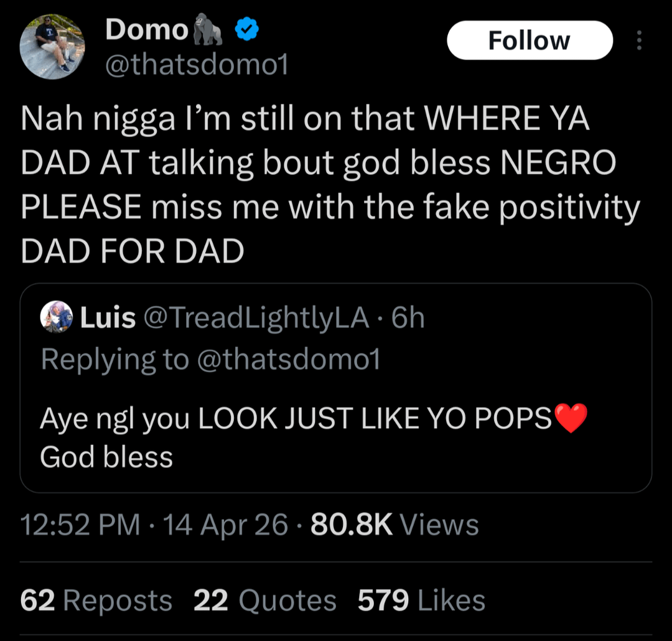Viewport: 672px width, 641px height.
Task: Open the @thatsdomo1 handle under Domo
Action: pos(197,65)
